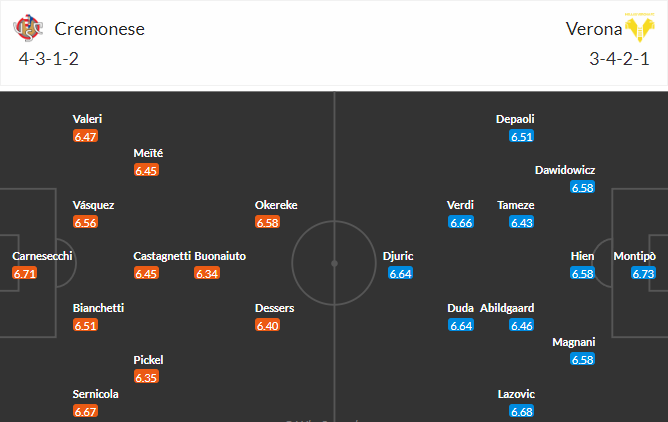
Task: Click player Dessers on the pitch
Action: click(274, 308)
